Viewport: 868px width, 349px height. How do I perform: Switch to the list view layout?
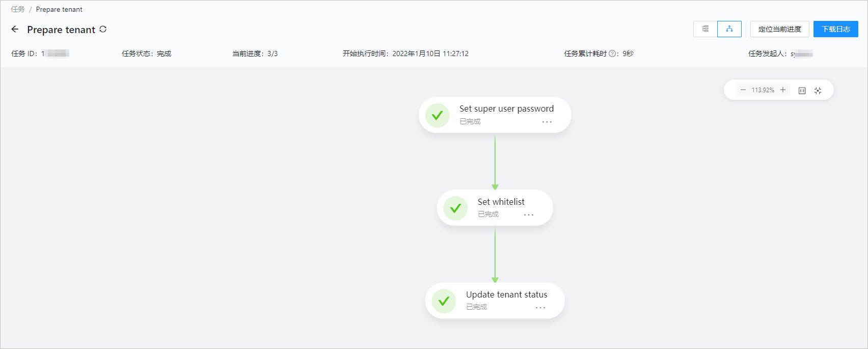pyautogui.click(x=706, y=29)
